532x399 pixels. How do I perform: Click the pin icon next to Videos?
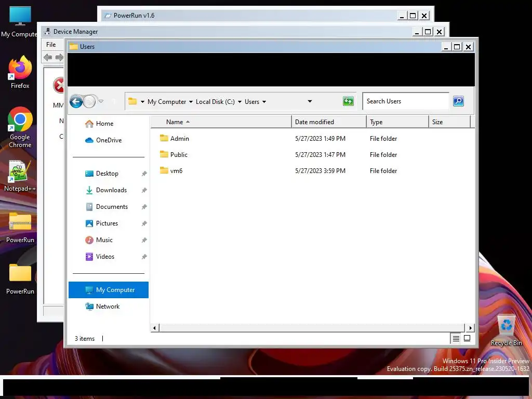pos(144,257)
